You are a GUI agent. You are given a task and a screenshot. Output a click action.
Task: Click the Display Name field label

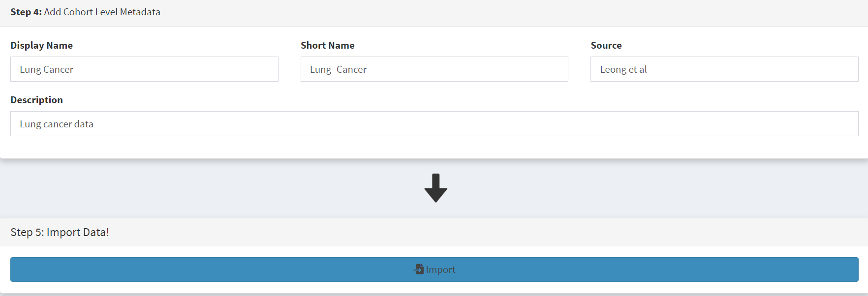(41, 45)
